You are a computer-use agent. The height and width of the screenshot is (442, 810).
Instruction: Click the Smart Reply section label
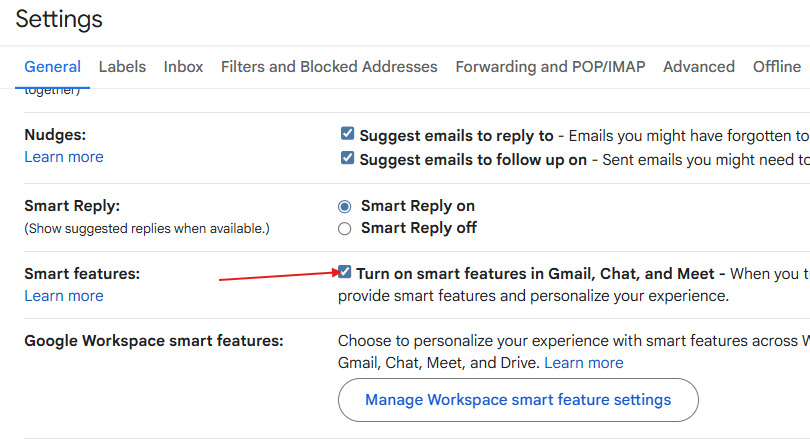(x=72, y=206)
